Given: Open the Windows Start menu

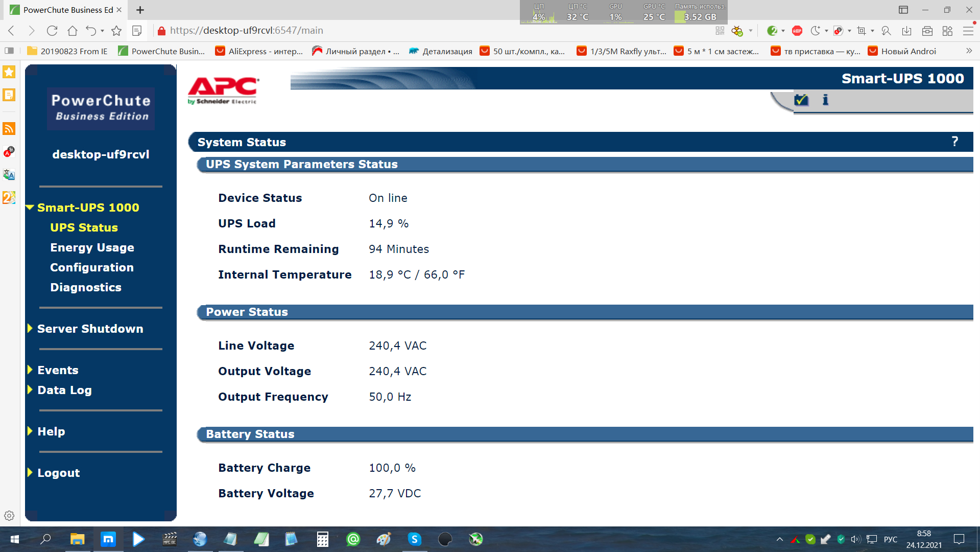Looking at the screenshot, I should pyautogui.click(x=15, y=539).
